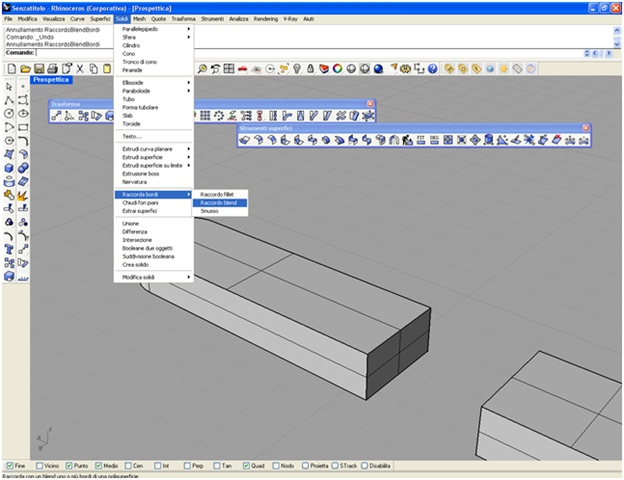
Task: Toggle the Fine osnap checkbox
Action: (x=10, y=466)
